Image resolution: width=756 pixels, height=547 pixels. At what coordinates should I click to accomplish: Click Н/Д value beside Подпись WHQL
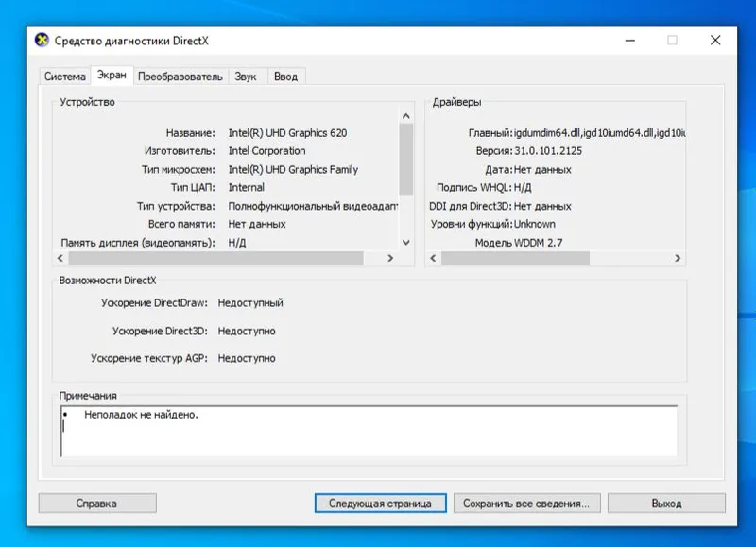tap(523, 187)
